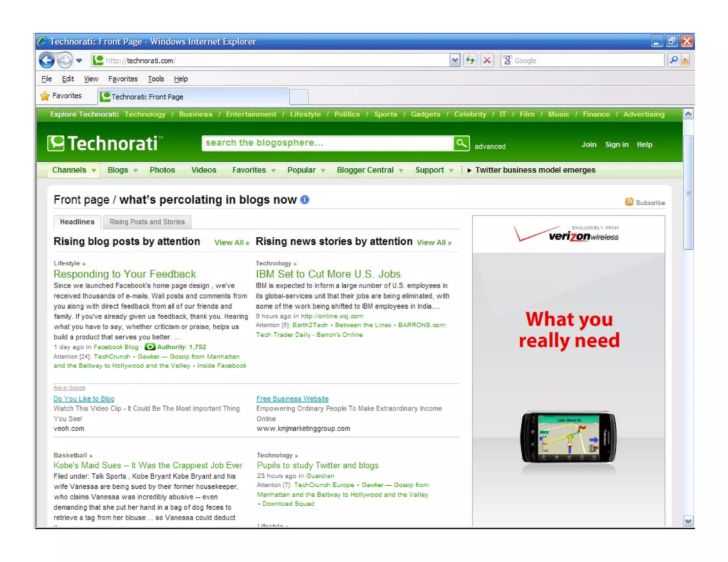
Task: Click the search the blogosphere field
Action: (x=327, y=143)
